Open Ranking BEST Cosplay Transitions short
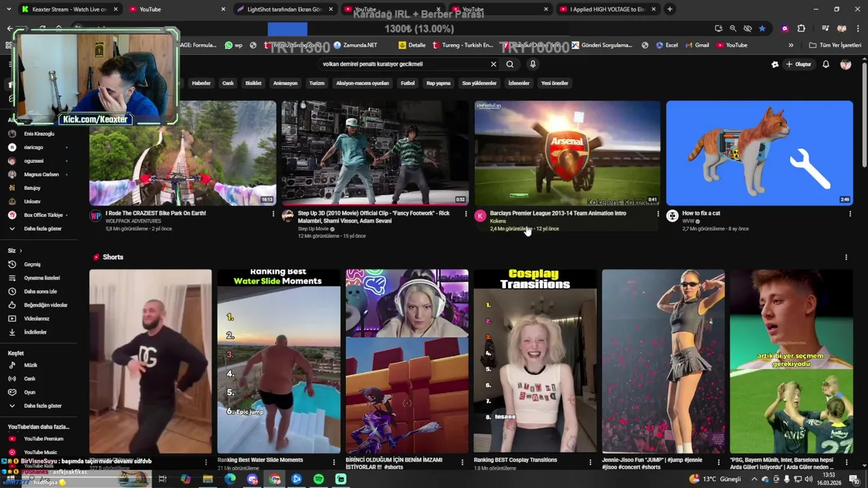This screenshot has height=488, width=868. [x=535, y=361]
